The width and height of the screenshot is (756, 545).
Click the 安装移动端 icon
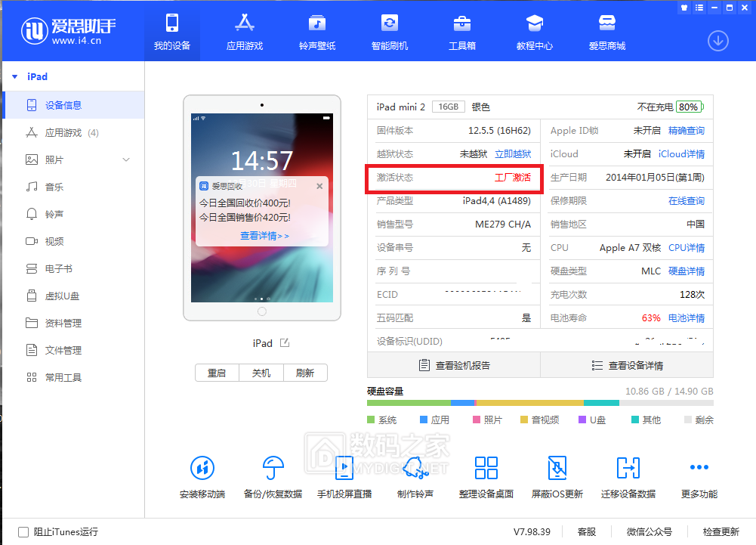202,467
